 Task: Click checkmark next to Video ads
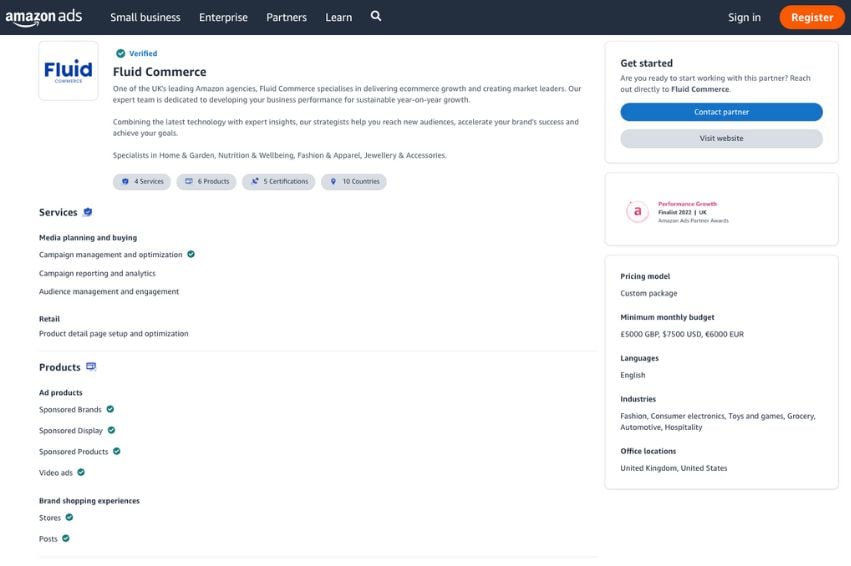(81, 472)
